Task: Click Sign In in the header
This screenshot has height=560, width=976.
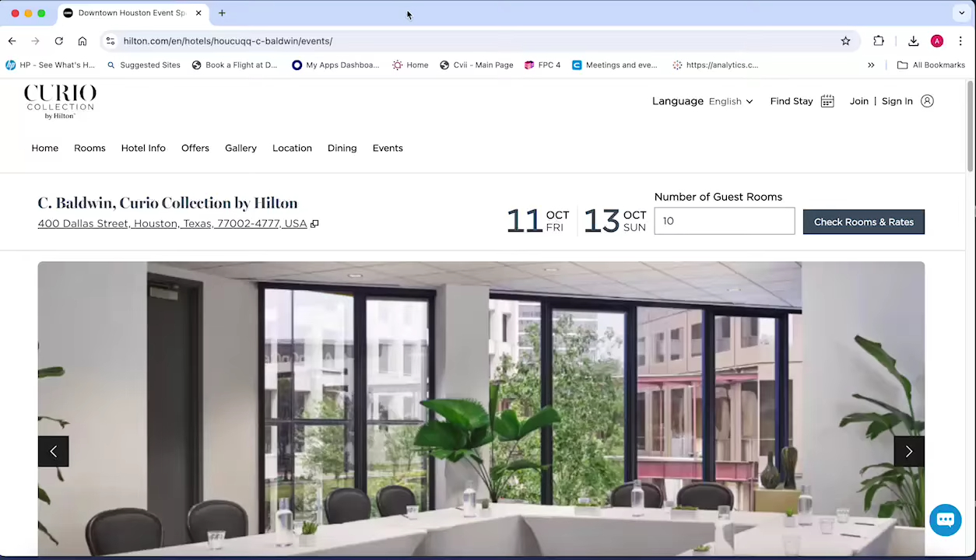Action: (897, 101)
